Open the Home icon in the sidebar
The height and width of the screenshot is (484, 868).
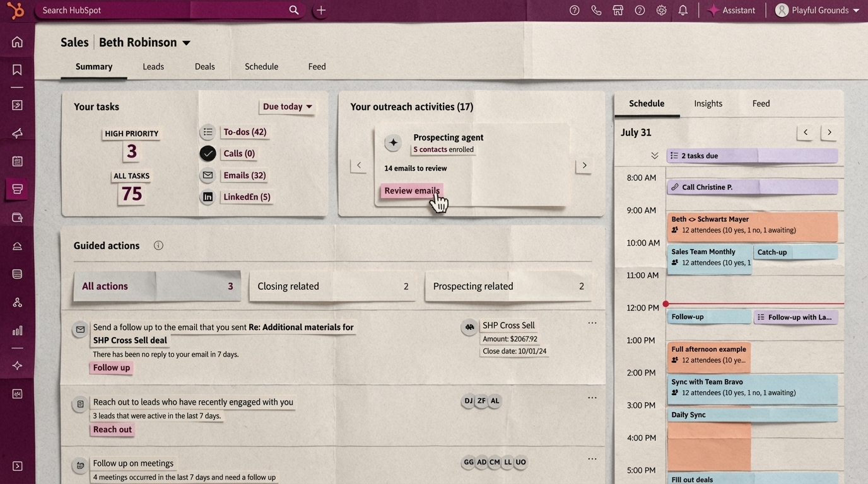17,41
